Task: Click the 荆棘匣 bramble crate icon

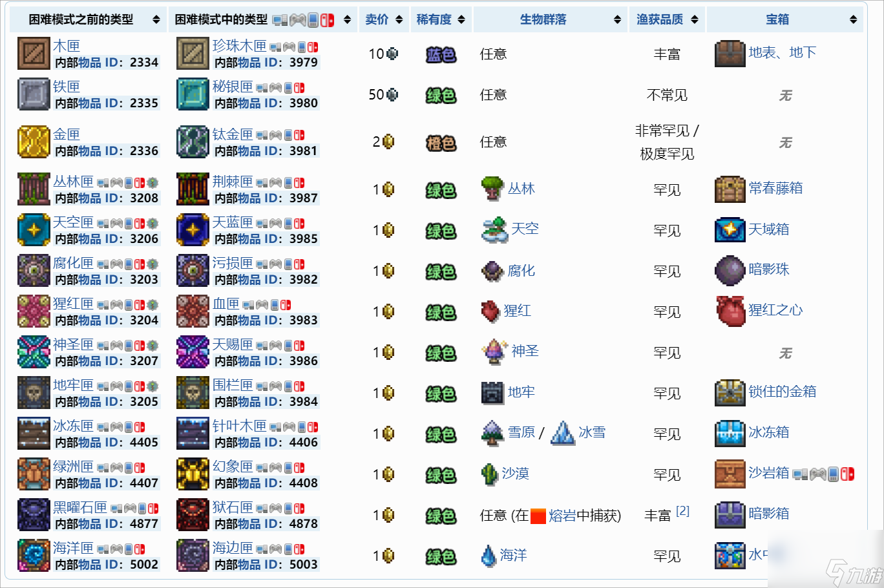Action: coord(193,189)
